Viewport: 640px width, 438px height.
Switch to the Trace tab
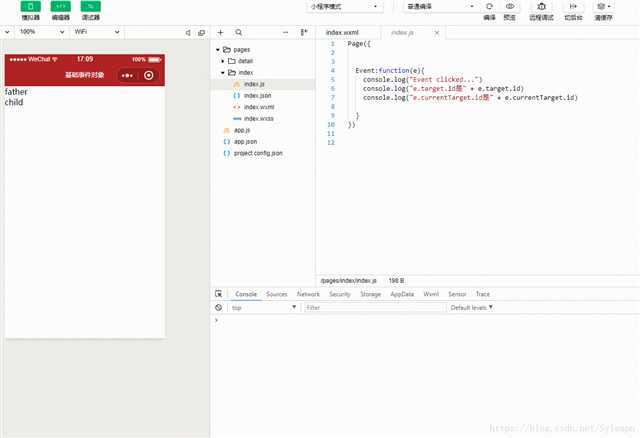[x=482, y=294]
